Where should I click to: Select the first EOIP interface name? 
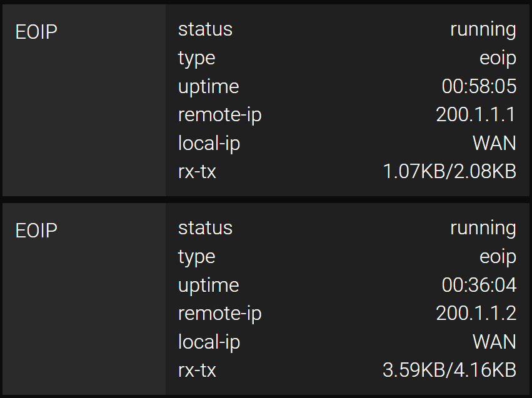coord(36,32)
